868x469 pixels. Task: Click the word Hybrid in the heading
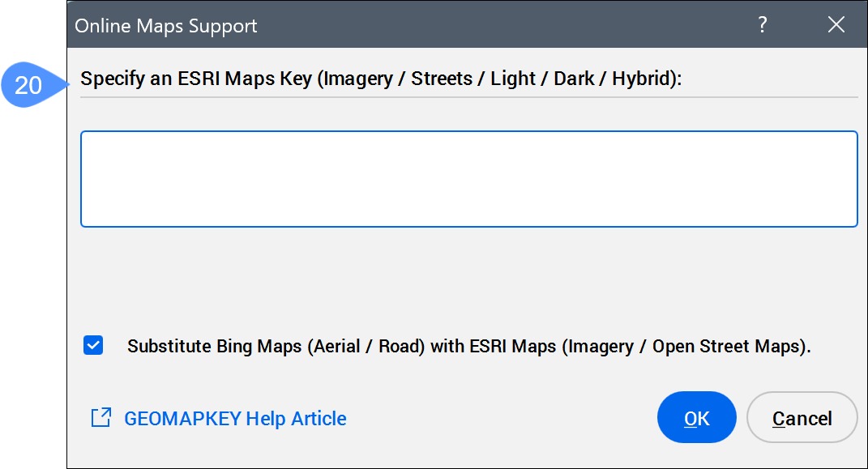[x=639, y=79]
